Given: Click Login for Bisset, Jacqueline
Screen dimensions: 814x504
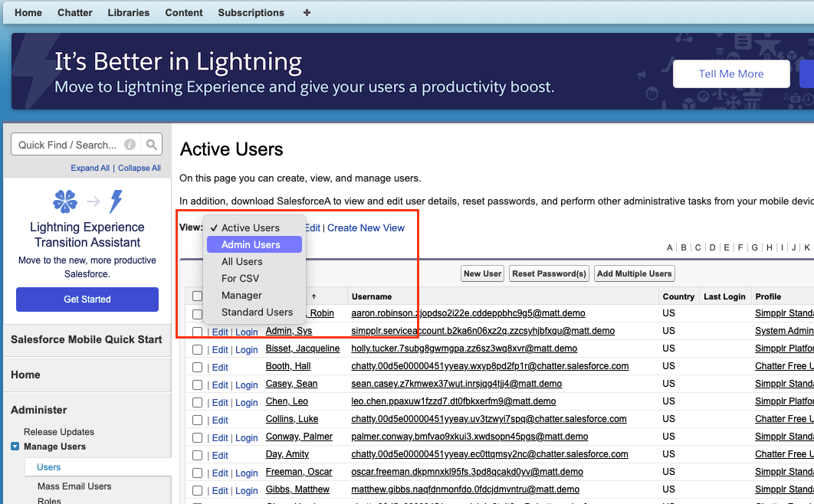Looking at the screenshot, I should point(247,349).
